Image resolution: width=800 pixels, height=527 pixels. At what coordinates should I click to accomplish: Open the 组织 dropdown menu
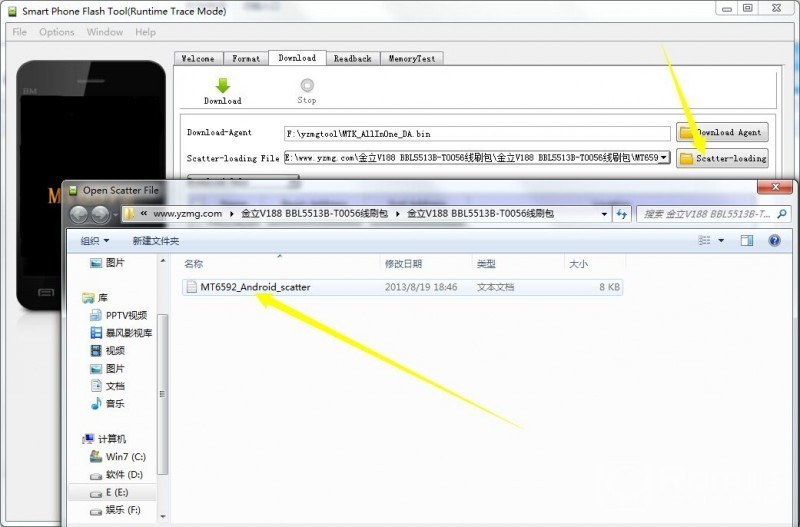pos(95,241)
